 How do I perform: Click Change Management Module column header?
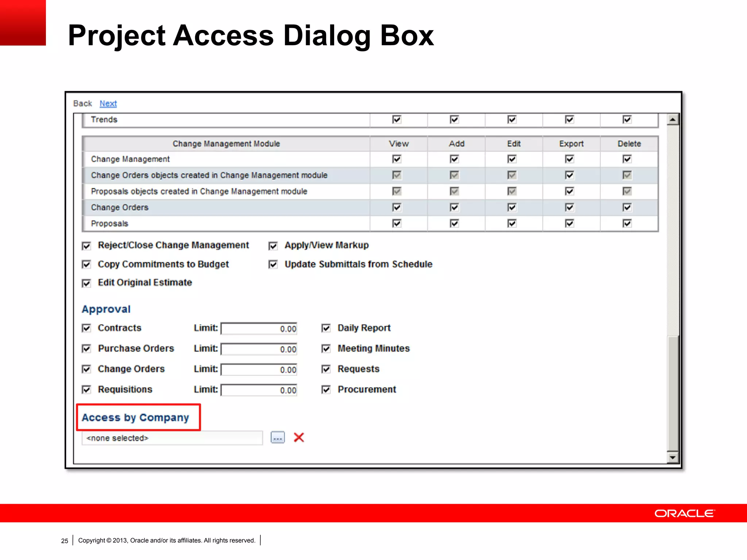point(226,144)
